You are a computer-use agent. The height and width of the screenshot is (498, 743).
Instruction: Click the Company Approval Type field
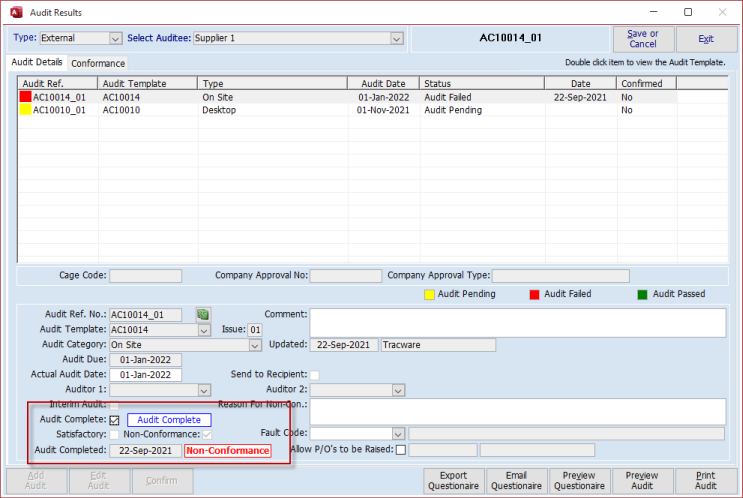[561, 276]
